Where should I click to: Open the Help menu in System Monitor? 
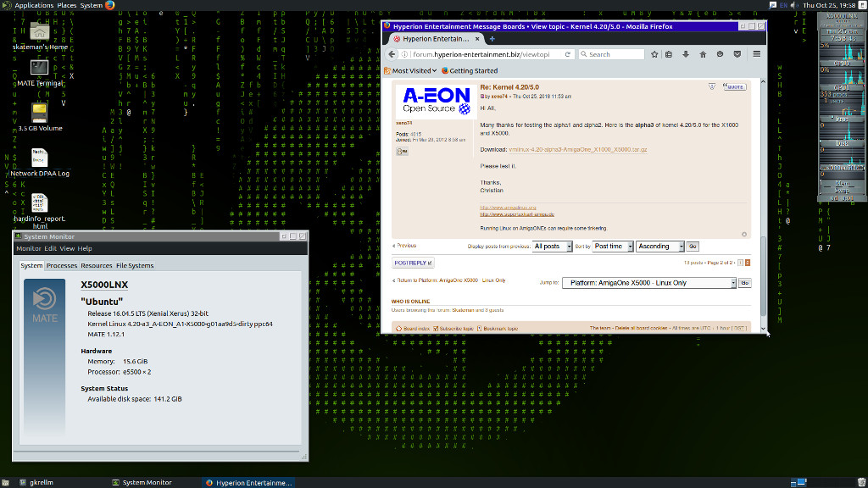pos(85,248)
